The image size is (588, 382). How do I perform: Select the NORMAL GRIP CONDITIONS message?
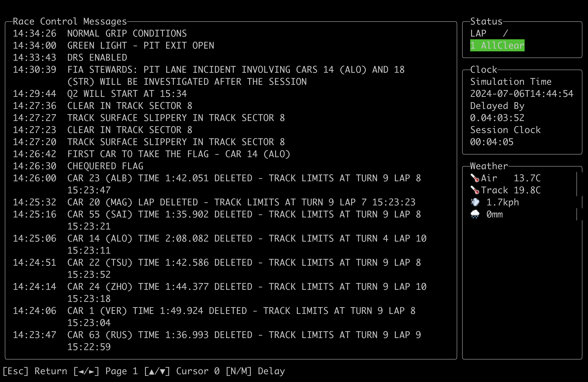point(127,33)
